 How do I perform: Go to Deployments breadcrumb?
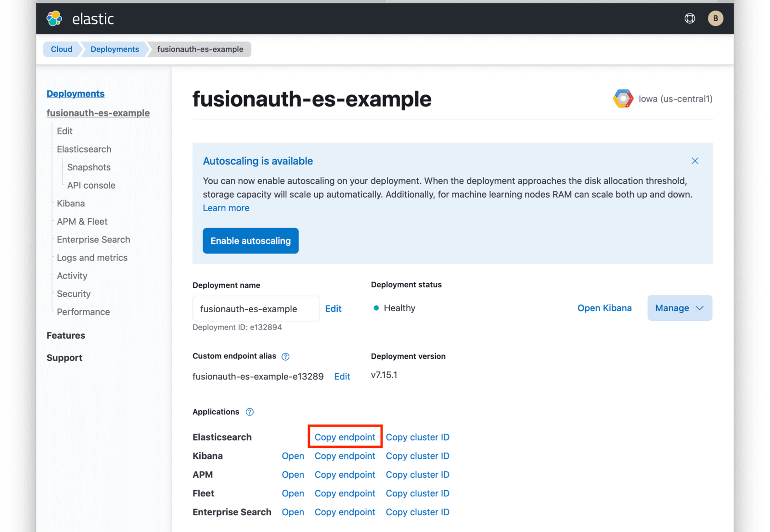point(115,49)
